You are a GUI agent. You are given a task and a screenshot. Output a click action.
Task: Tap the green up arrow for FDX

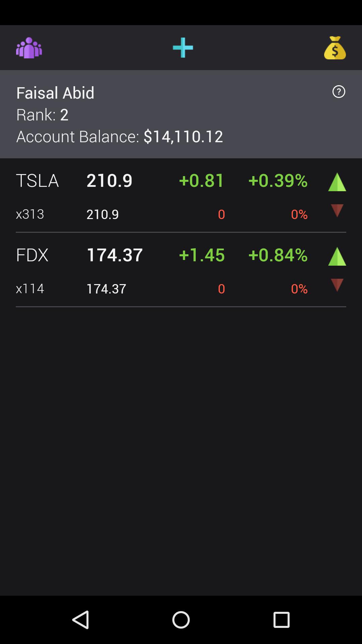(337, 257)
